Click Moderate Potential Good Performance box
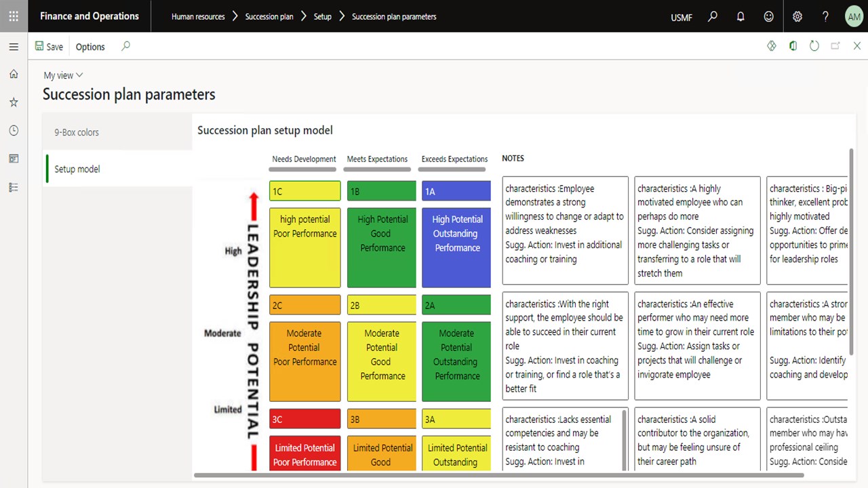This screenshot has height=488, width=868. [382, 361]
